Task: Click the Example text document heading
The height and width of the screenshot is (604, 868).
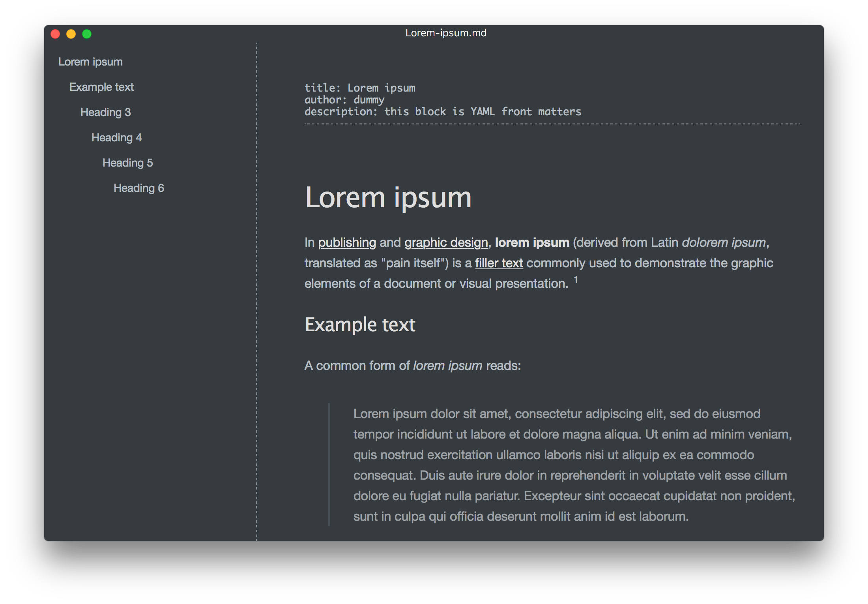Action: (x=360, y=325)
